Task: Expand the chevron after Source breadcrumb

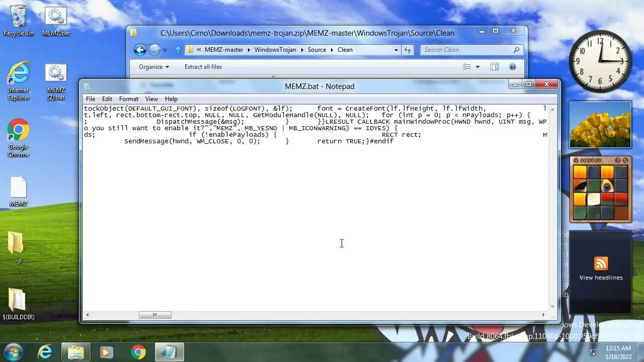Action: coord(332,50)
